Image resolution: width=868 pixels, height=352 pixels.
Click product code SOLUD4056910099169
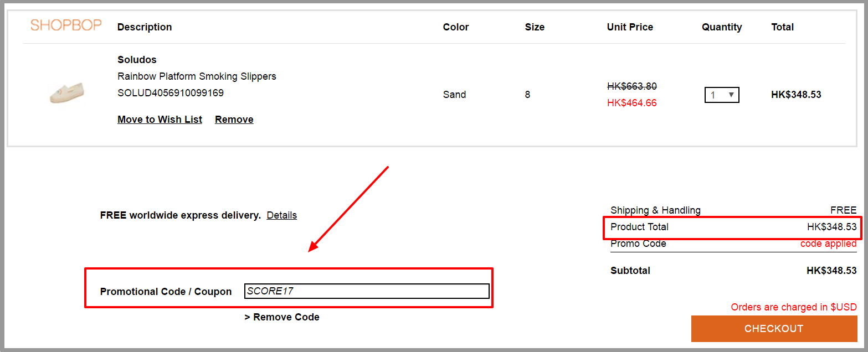(x=171, y=93)
